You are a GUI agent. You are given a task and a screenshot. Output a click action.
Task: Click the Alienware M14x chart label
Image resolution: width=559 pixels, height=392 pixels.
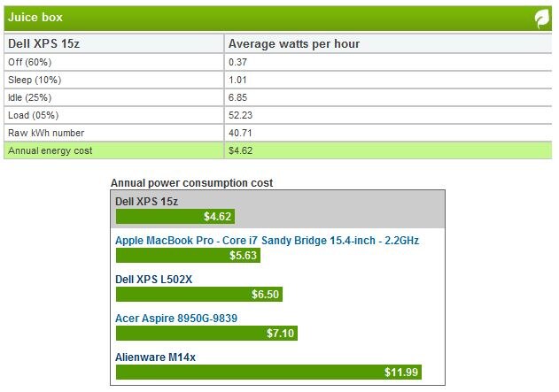155,357
